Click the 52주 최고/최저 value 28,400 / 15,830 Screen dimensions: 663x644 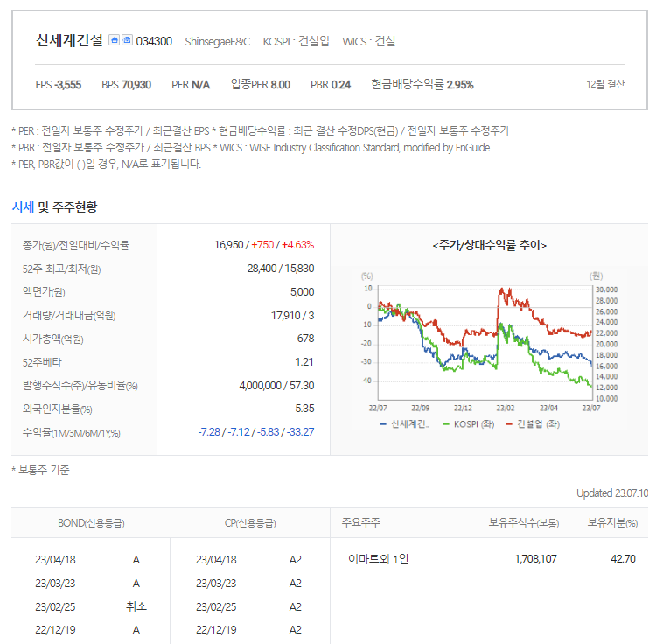point(281,269)
